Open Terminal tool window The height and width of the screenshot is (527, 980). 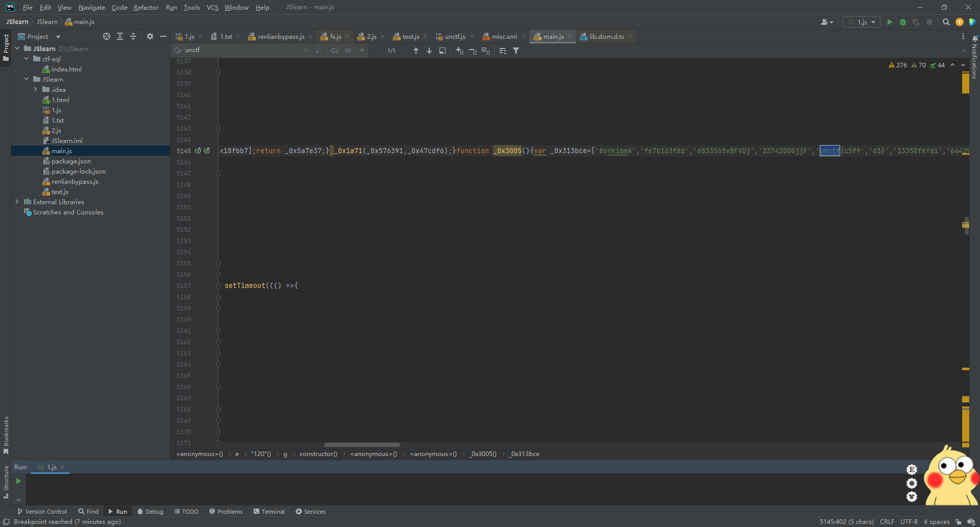point(269,511)
